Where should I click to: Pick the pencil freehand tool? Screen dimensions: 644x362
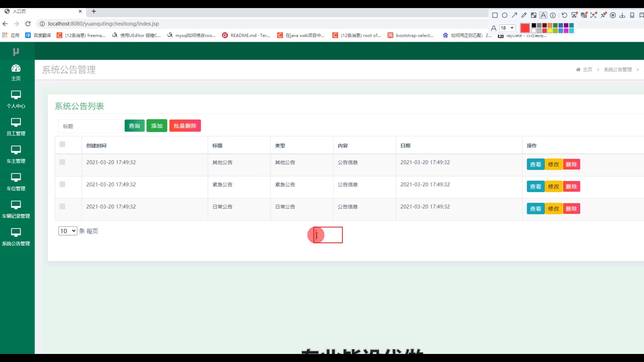point(524,15)
